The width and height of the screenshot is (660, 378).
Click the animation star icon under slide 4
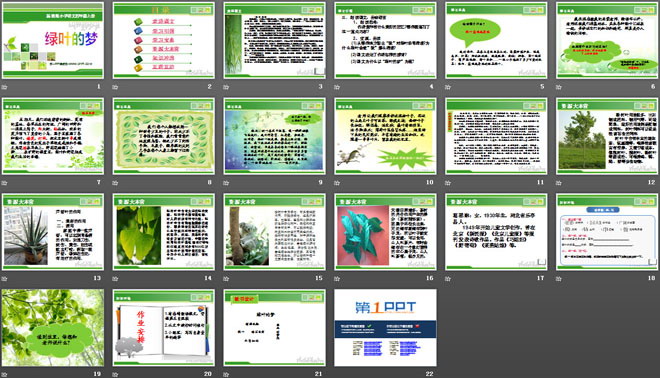[337, 87]
